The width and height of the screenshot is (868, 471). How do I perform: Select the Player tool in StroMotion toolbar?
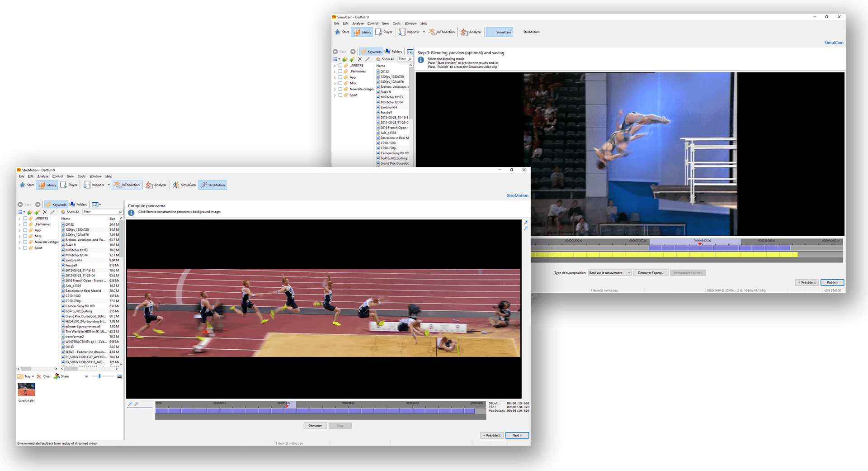tap(69, 185)
